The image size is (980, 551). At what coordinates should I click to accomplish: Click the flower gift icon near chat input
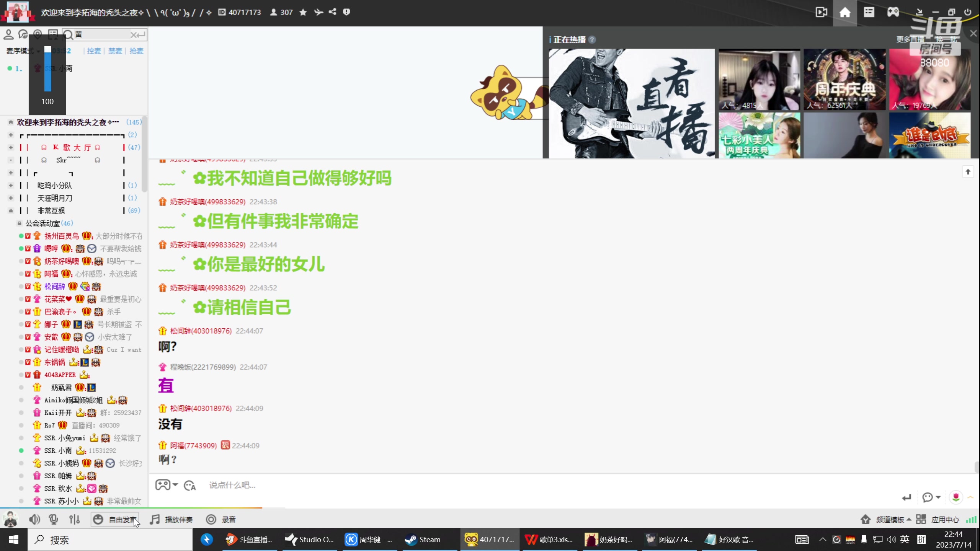tap(956, 497)
